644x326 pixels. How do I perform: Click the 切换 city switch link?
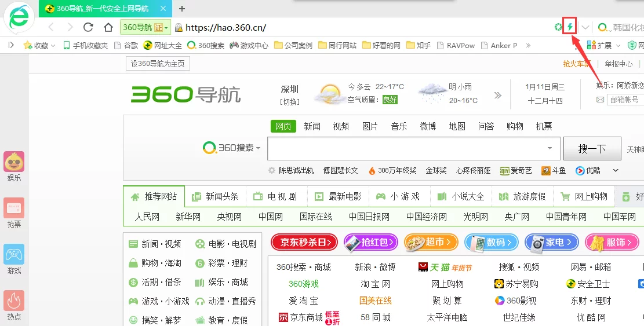coord(290,102)
